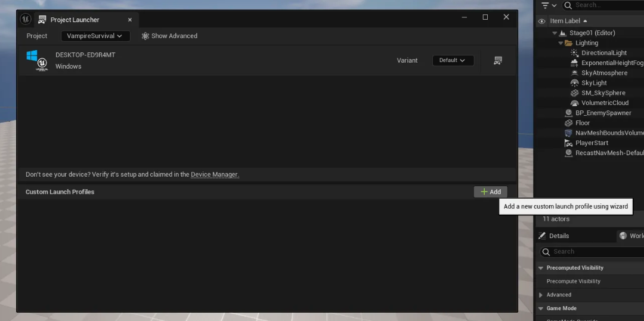Select BP_EnemySpawner in the Outliner
The image size is (644, 321).
point(603,113)
